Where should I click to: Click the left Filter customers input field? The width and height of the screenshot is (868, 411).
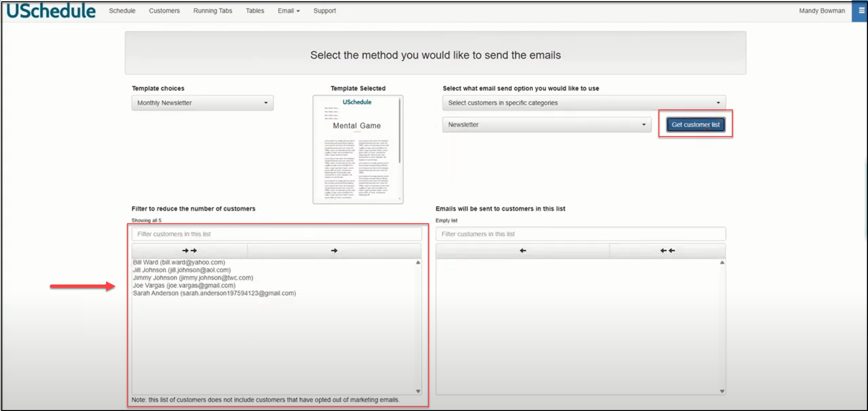276,234
